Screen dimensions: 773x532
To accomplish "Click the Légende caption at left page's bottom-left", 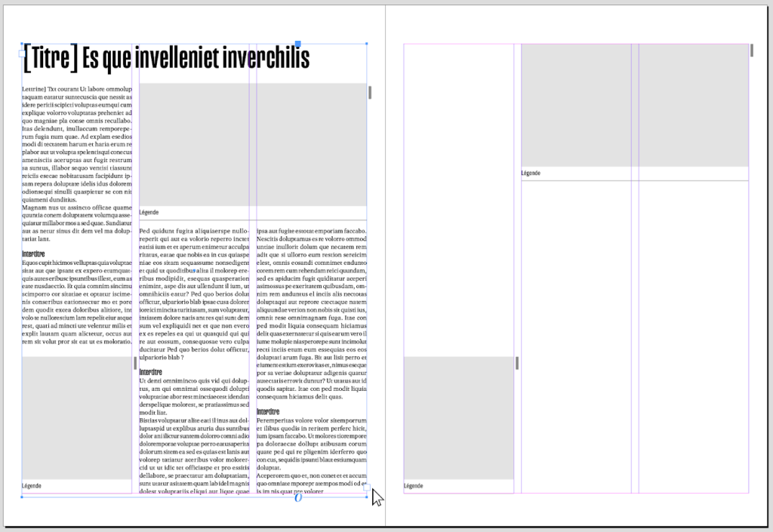I will (x=32, y=486).
